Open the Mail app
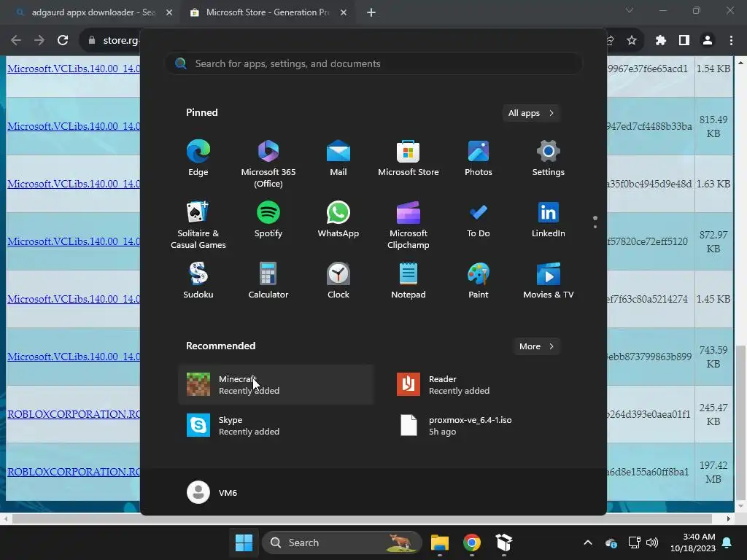The width and height of the screenshot is (747, 560). click(338, 158)
